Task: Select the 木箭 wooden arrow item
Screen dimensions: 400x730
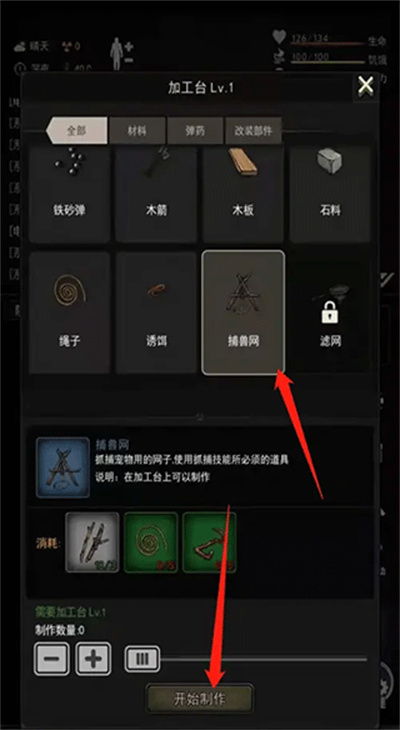Action: point(156,194)
